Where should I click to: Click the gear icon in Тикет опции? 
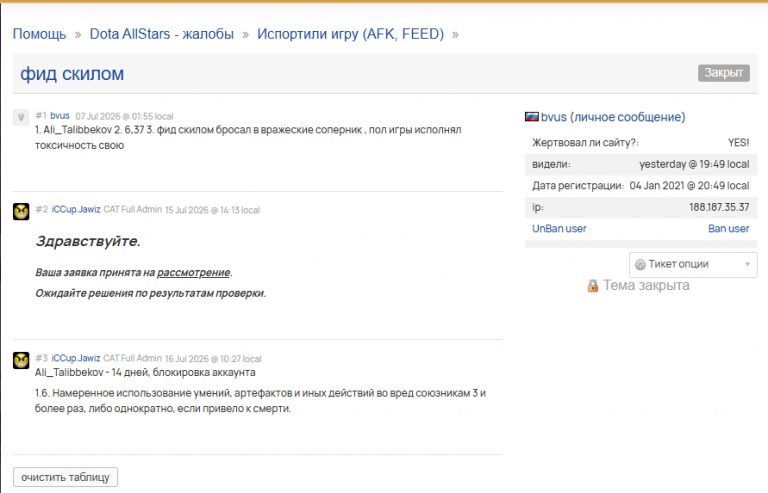pos(640,264)
